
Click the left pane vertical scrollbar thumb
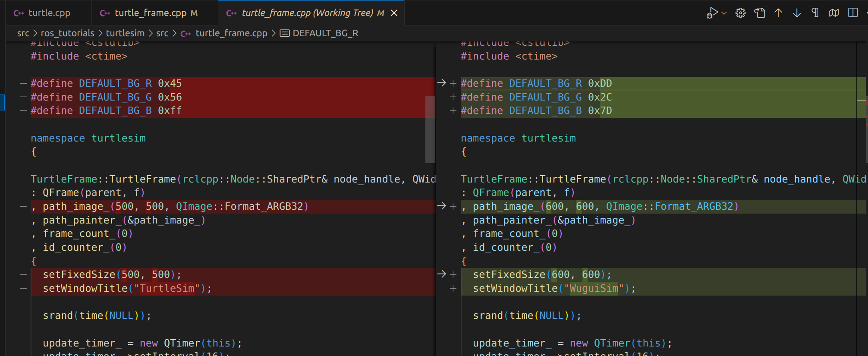(x=430, y=129)
